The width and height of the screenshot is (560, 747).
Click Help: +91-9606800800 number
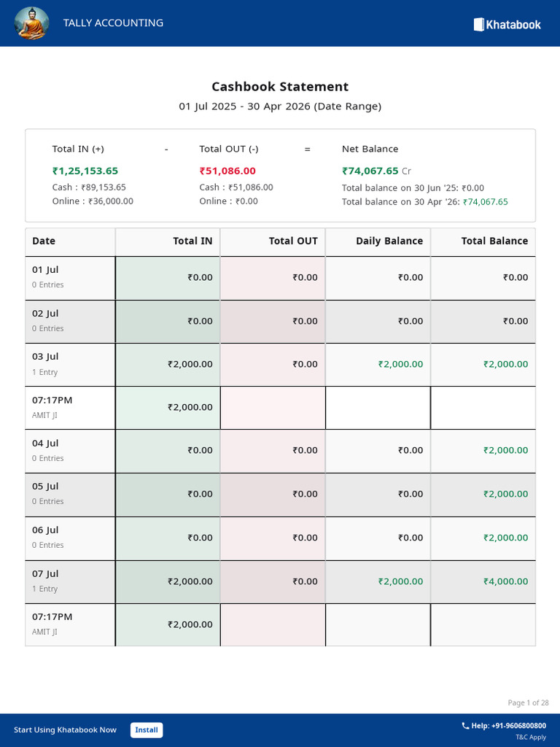click(508, 726)
